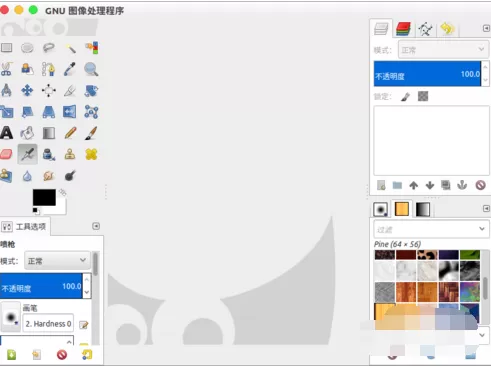Switch to the Layers tab
Viewport: 491px width, 366px height.
pos(381,28)
